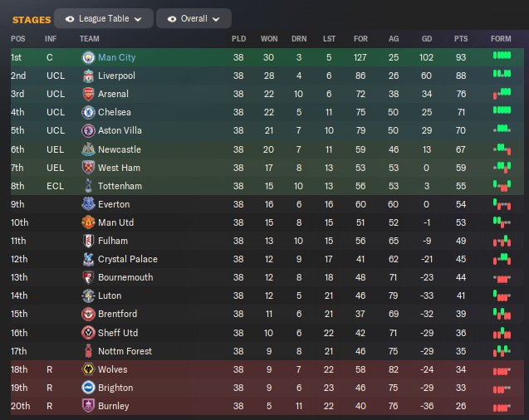This screenshot has height=420, width=529.
Task: Click the Man City club badge
Action: (88, 58)
